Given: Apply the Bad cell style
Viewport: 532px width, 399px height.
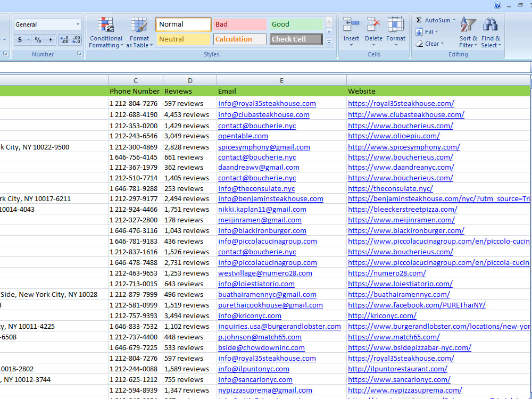Looking at the screenshot, I should (x=239, y=24).
